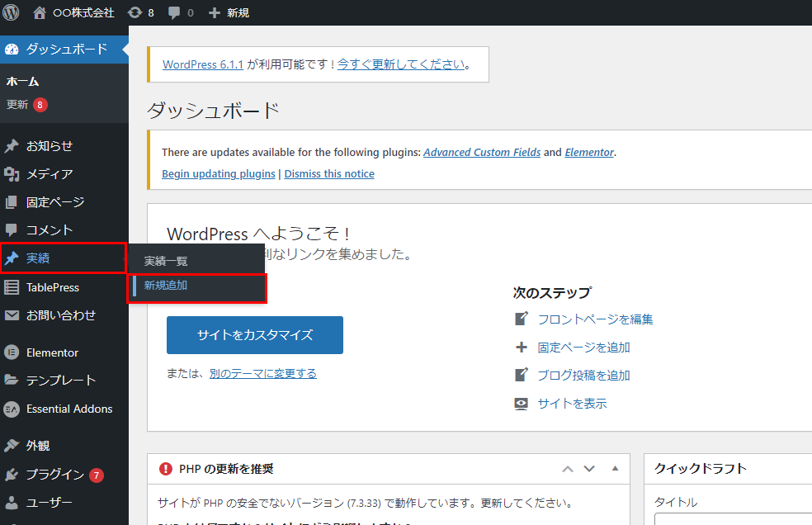Dismiss the plugin update notice
The image size is (812, 525).
329,174
